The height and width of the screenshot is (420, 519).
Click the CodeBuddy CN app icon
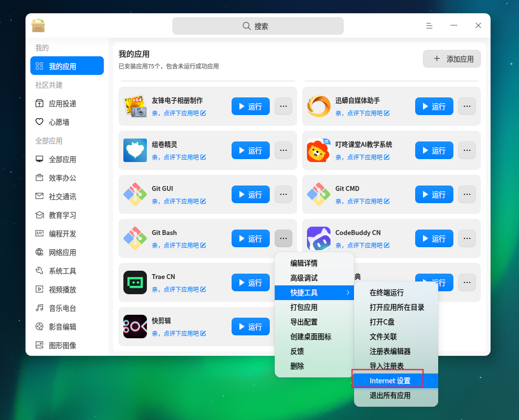point(319,238)
